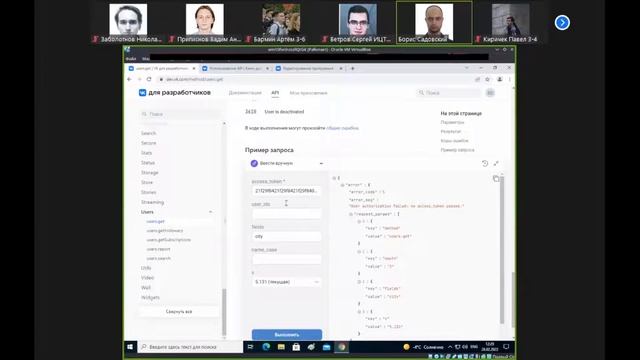
Task: Click the blue Выполнить button
Action: 287,335
